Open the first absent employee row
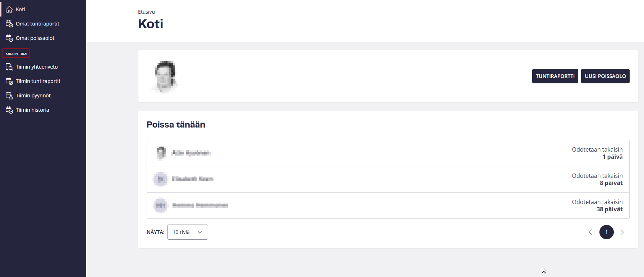The height and width of the screenshot is (277, 644). point(388,153)
